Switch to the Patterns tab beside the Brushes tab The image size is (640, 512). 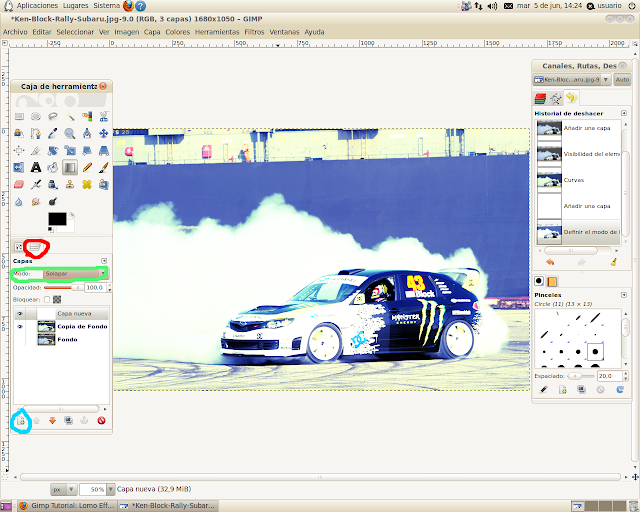(x=552, y=281)
